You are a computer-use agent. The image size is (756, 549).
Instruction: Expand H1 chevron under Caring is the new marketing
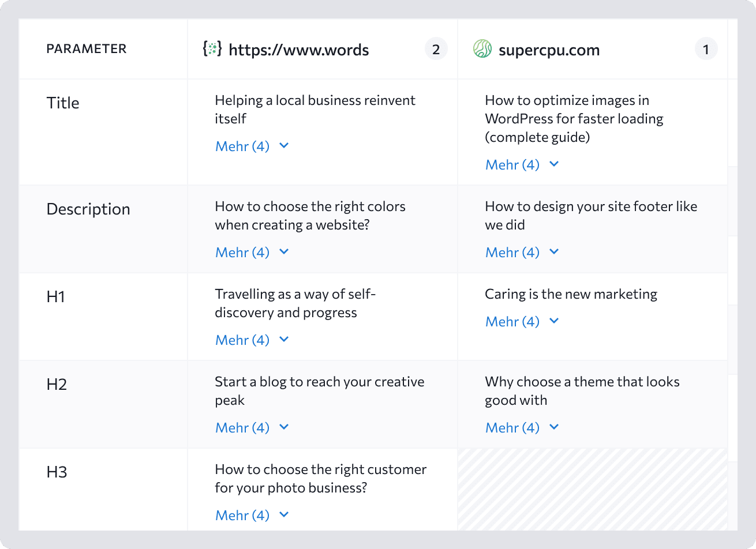554,321
